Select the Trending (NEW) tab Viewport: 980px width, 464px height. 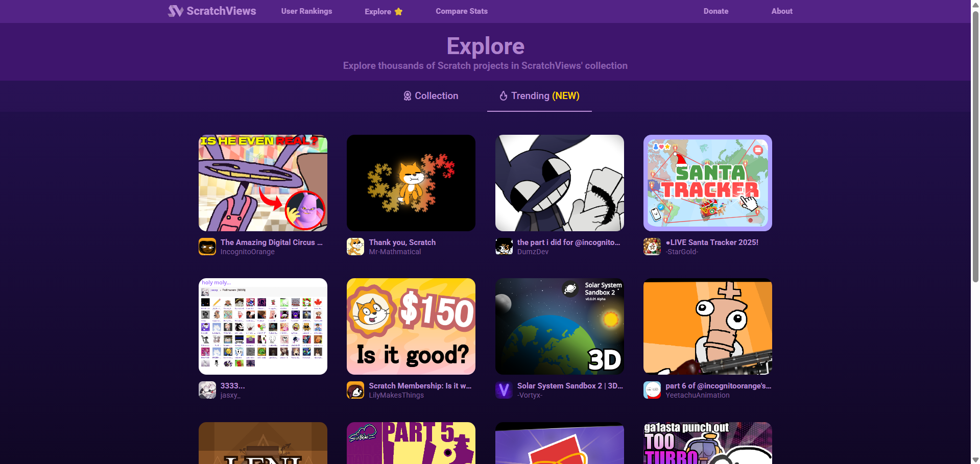tap(539, 96)
